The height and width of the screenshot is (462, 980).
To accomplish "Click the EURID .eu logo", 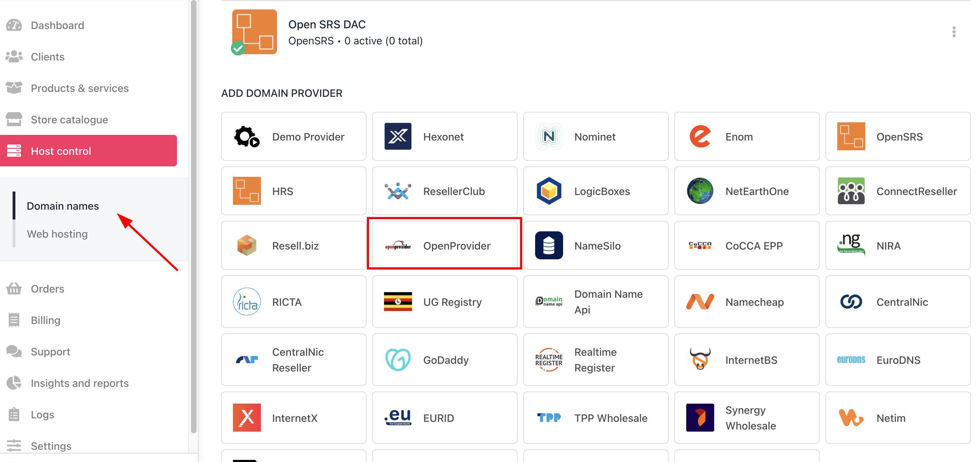I will (398, 418).
